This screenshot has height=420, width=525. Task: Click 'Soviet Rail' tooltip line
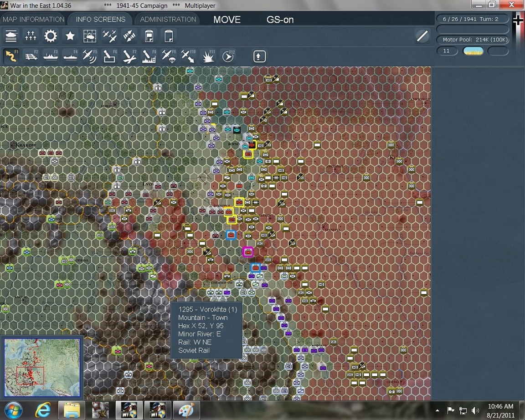194,350
